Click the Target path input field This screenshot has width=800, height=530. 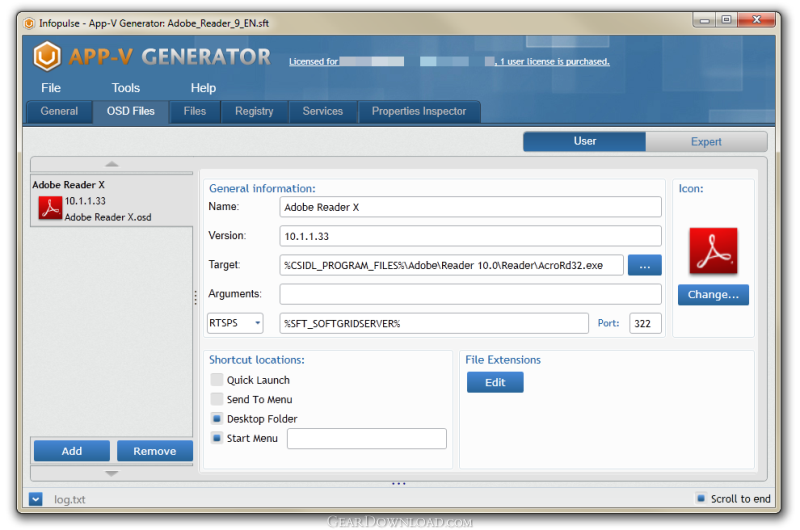452,265
